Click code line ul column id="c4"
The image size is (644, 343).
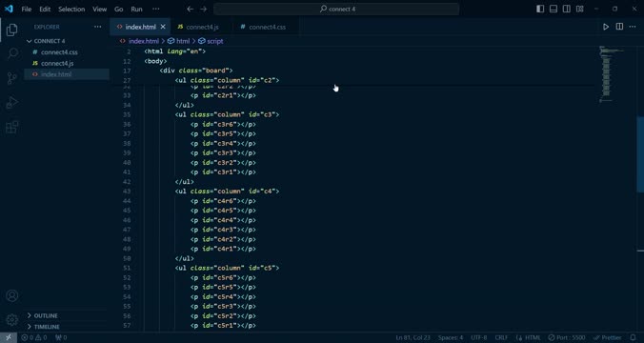point(227,191)
